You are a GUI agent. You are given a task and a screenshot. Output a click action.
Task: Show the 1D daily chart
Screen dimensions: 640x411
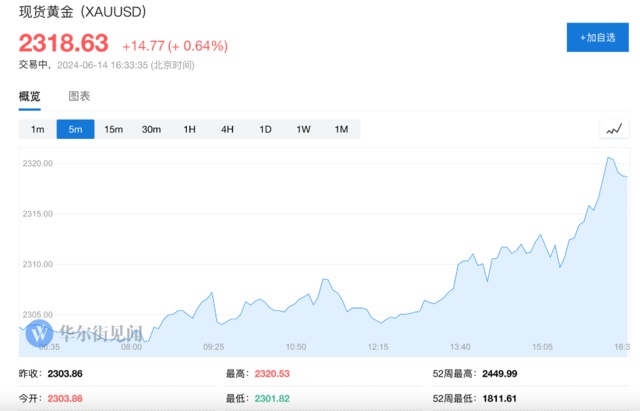point(265,129)
